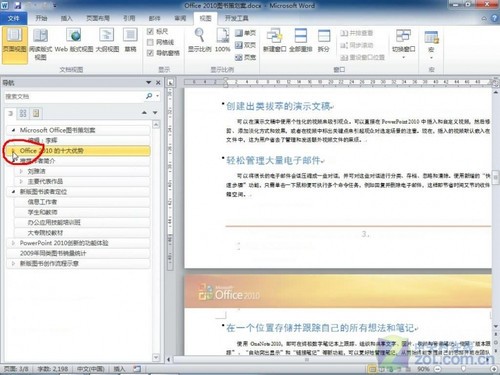Expand PowerPoint 2010创新的功能体验 heading
500x375 pixels.
[x=13, y=243]
